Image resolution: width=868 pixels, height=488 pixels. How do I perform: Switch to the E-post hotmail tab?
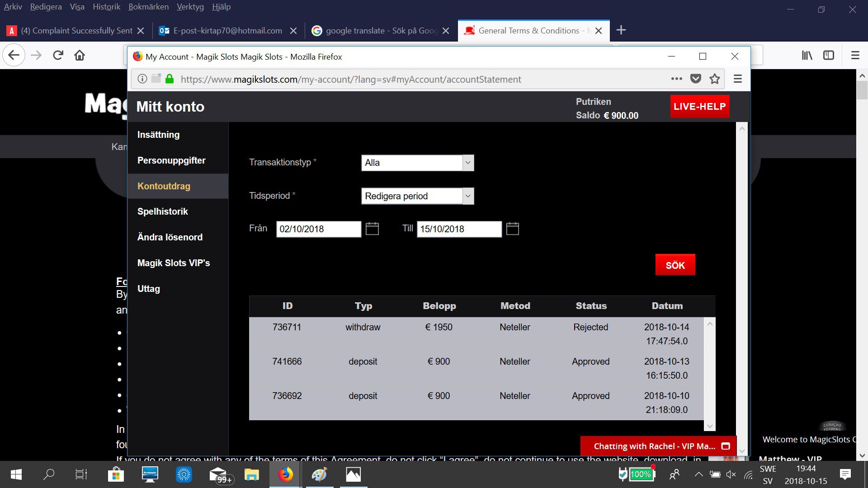click(x=228, y=31)
